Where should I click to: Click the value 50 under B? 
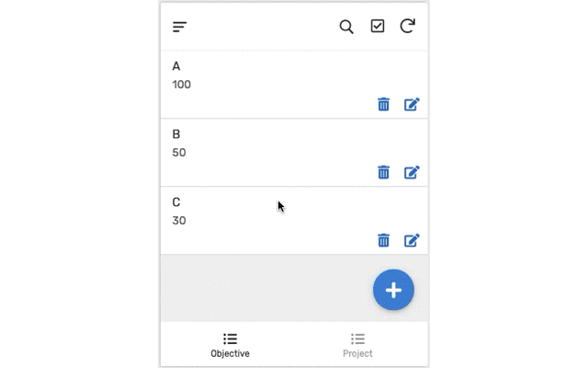[179, 153]
